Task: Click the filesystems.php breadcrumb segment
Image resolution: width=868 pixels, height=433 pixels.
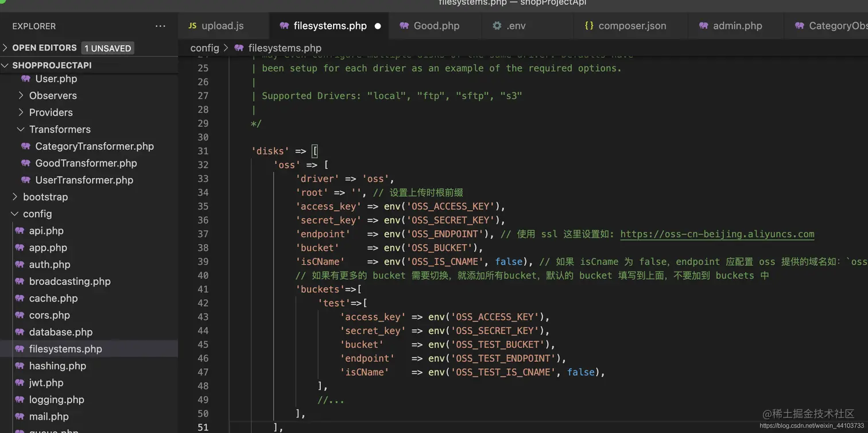Action: tap(285, 48)
